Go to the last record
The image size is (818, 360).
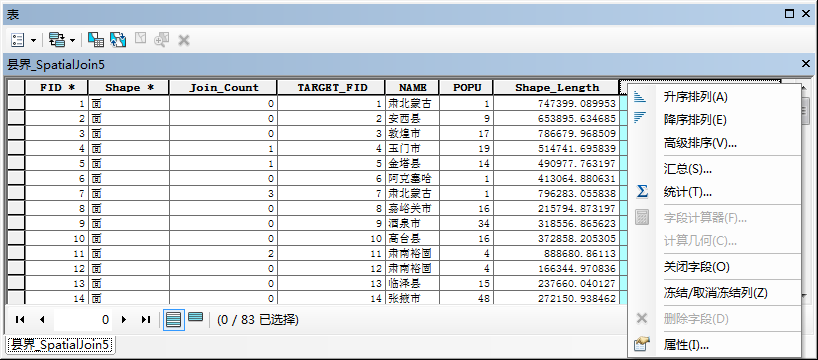click(x=146, y=319)
